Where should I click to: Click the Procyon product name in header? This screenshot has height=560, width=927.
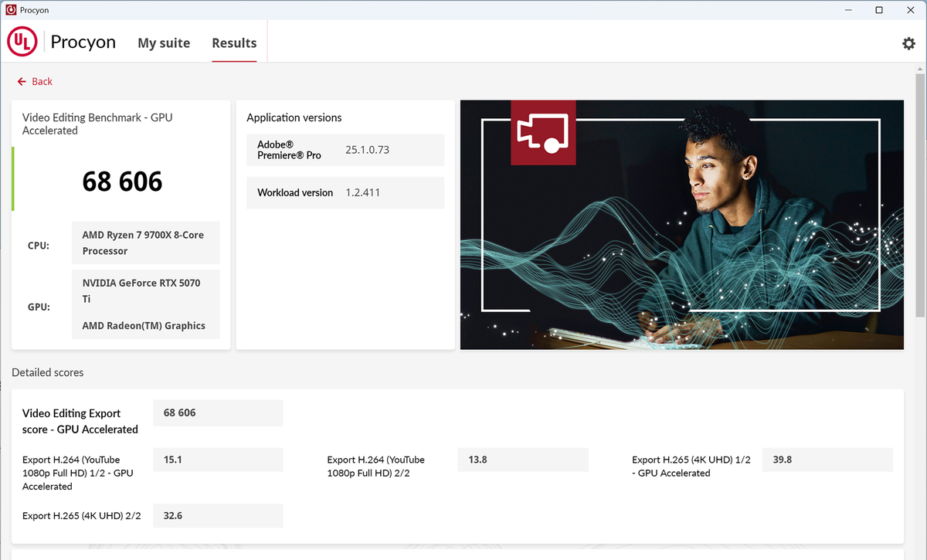(x=83, y=42)
